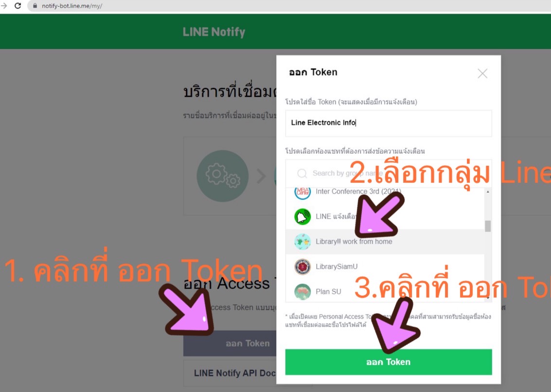Click the Library!! work from home avatar
551x392 pixels.
302,242
